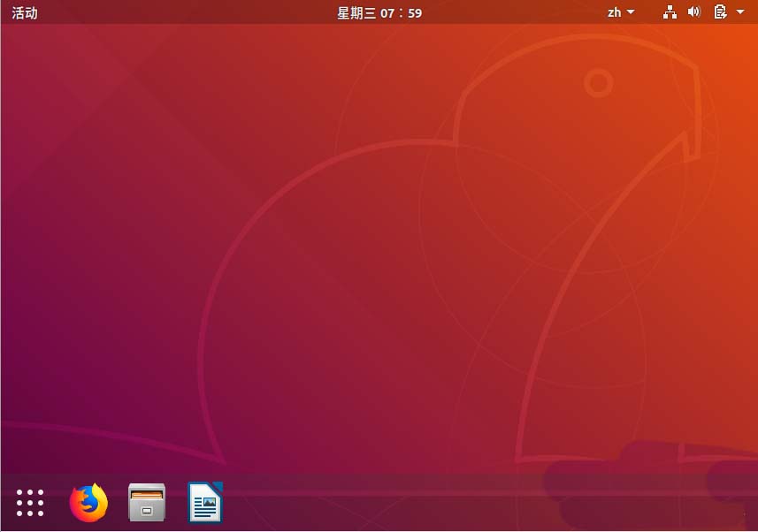
Task: Open the calendar menu from the clock
Action: click(379, 12)
